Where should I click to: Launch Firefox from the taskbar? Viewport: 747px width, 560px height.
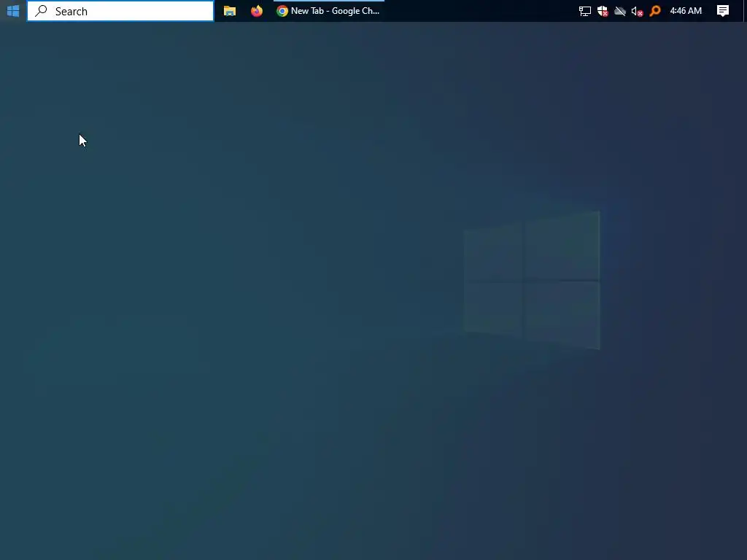click(x=256, y=10)
